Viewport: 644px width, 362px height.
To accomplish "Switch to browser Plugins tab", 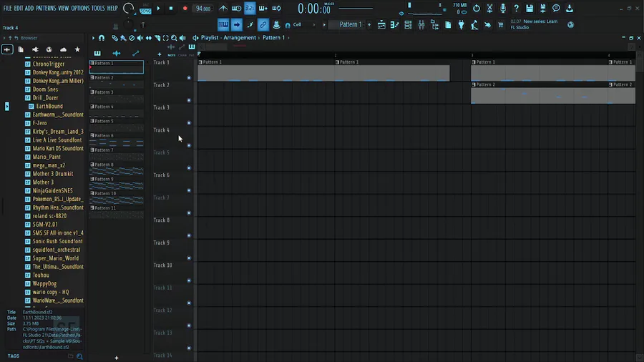I will (35, 49).
